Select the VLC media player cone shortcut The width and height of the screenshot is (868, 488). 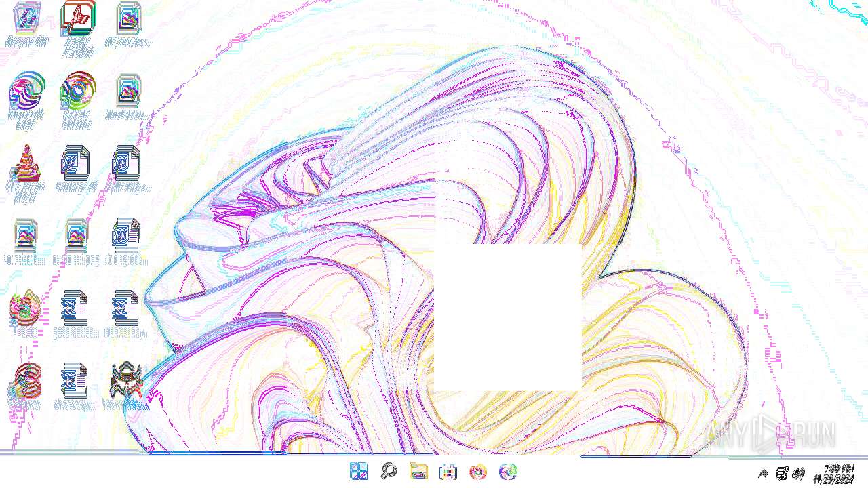[x=26, y=174]
